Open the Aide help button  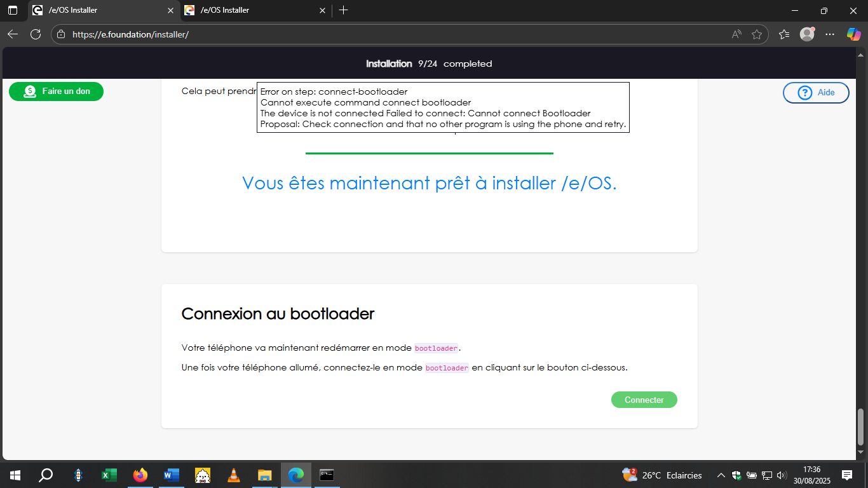pyautogui.click(x=816, y=93)
